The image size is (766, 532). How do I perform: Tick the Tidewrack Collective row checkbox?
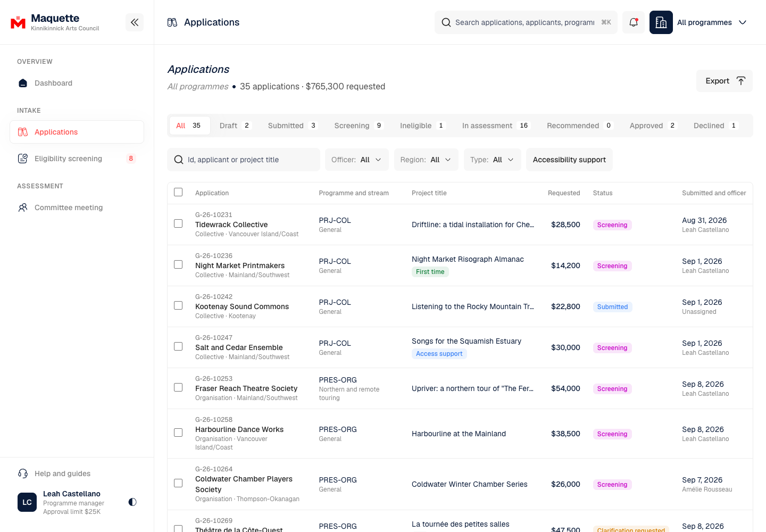point(178,223)
